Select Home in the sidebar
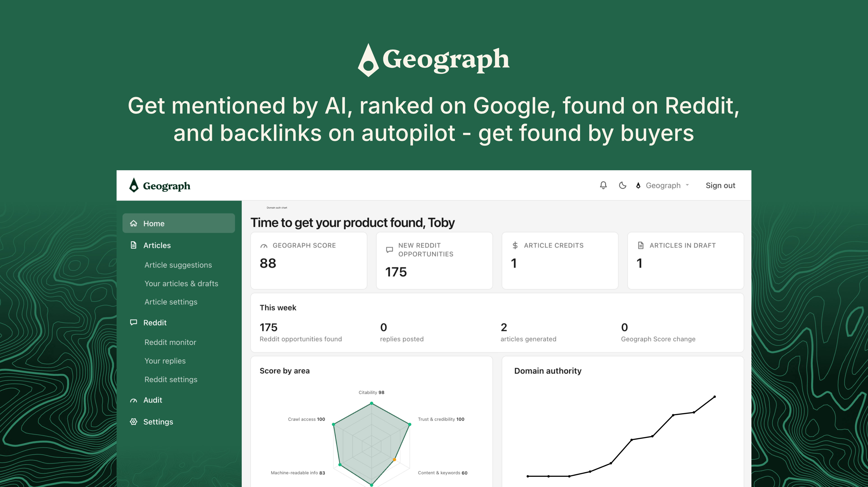This screenshot has height=487, width=868. (x=179, y=223)
